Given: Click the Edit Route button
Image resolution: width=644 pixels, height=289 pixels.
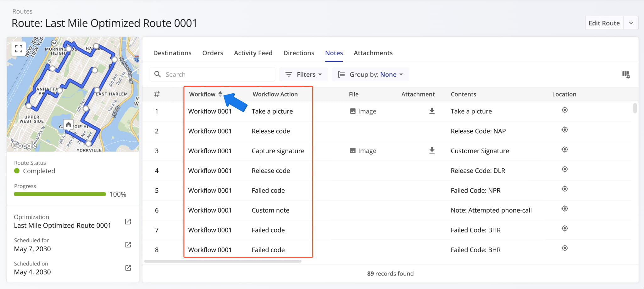Looking at the screenshot, I should click(x=604, y=23).
